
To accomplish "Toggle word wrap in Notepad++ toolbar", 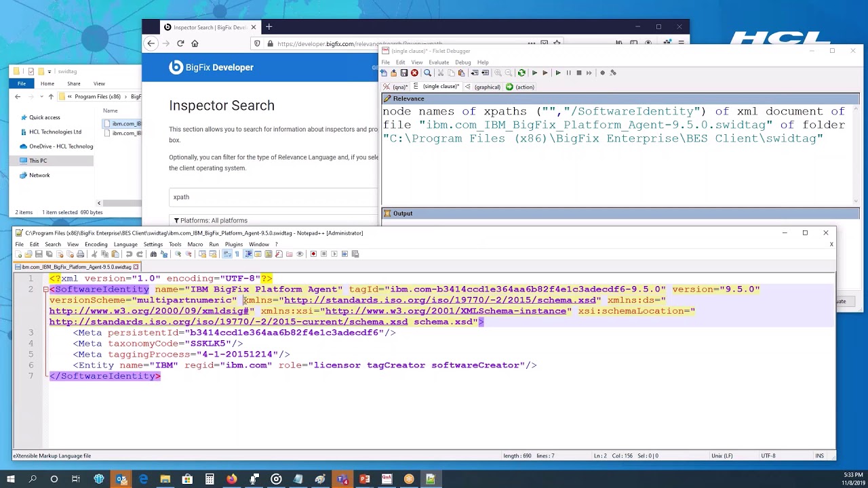I will tap(226, 254).
